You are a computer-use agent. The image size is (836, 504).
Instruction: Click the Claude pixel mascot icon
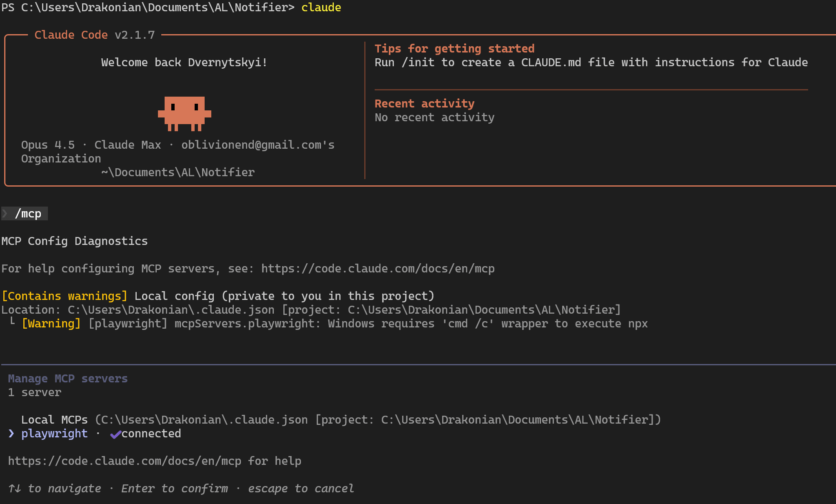184,113
